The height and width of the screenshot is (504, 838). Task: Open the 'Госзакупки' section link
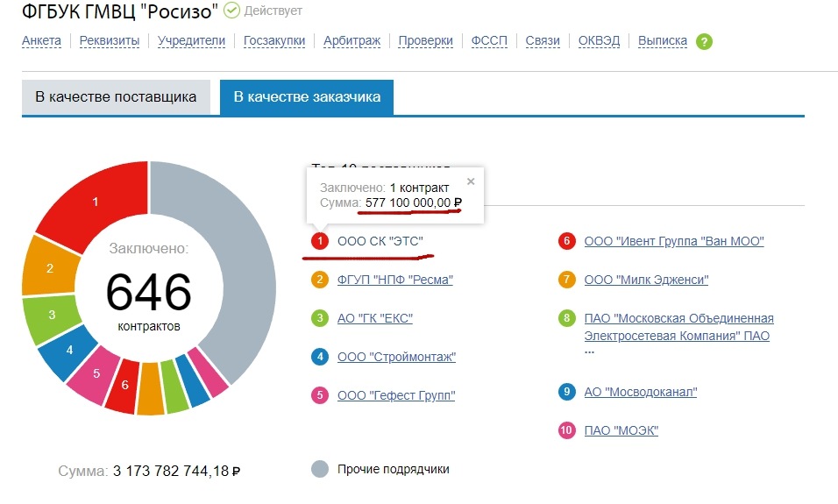point(274,40)
